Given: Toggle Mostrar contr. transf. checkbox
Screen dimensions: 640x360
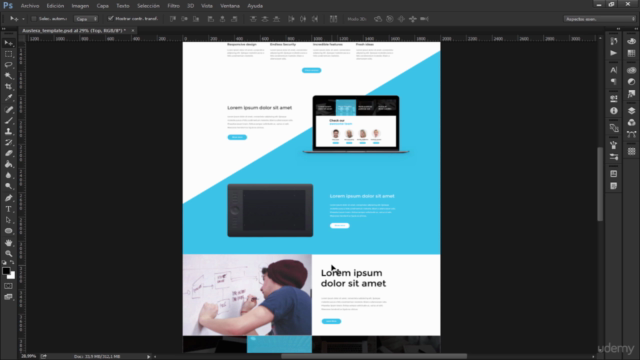Looking at the screenshot, I should (111, 18).
